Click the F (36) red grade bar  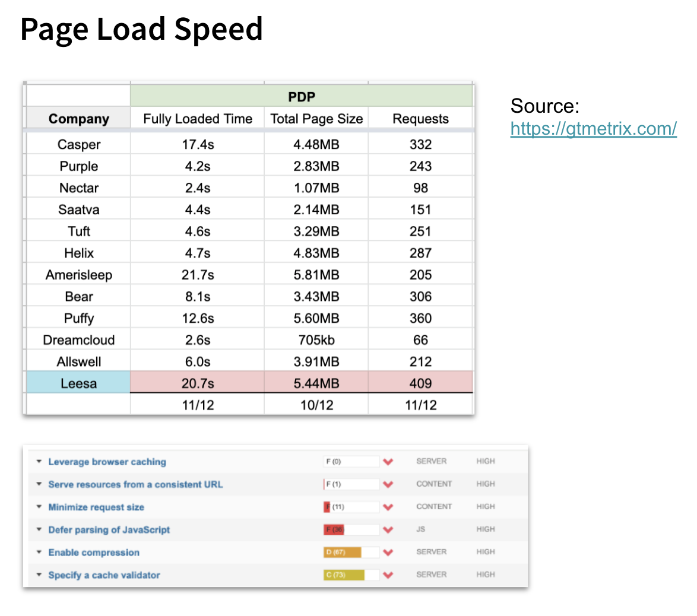(x=351, y=529)
